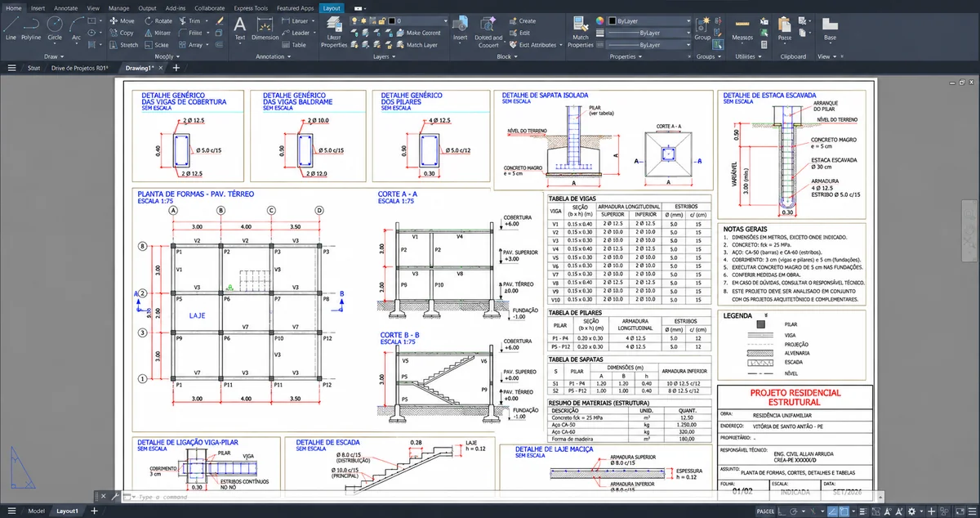The height and width of the screenshot is (518, 980).
Task: Select the Dimension tool
Action: (x=265, y=28)
